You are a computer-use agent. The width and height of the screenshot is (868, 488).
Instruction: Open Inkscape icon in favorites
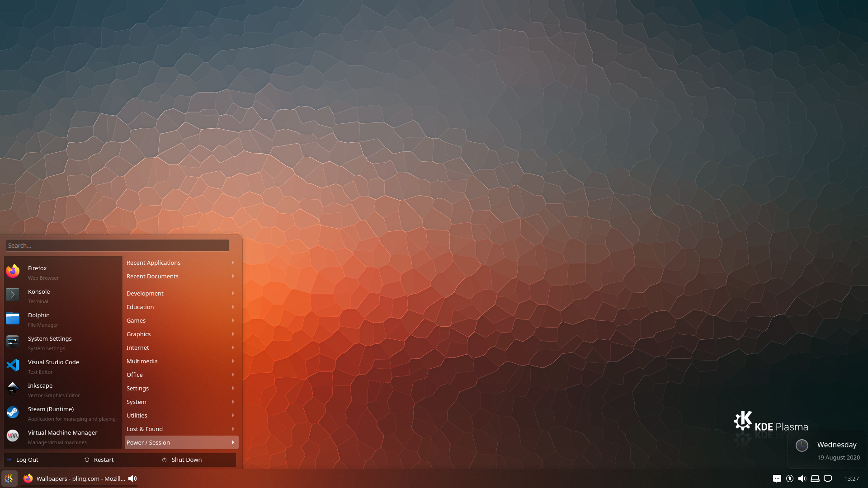[13, 389]
